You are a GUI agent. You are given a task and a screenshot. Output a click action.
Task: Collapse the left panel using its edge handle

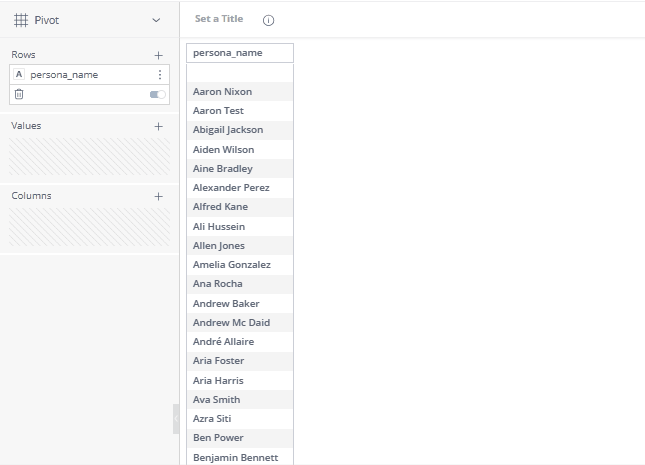tap(176, 419)
